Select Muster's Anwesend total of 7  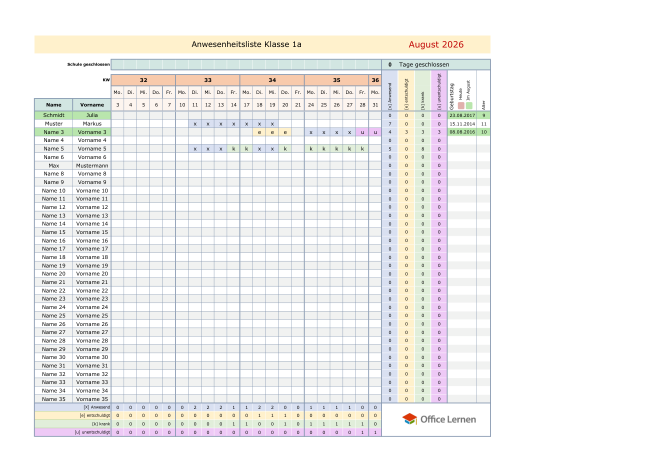click(x=390, y=123)
